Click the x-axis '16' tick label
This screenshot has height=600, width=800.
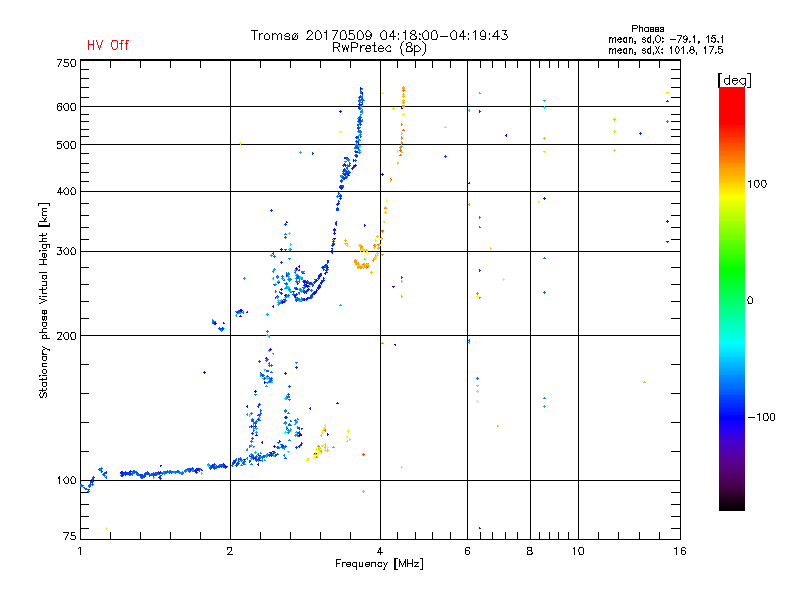click(x=680, y=551)
